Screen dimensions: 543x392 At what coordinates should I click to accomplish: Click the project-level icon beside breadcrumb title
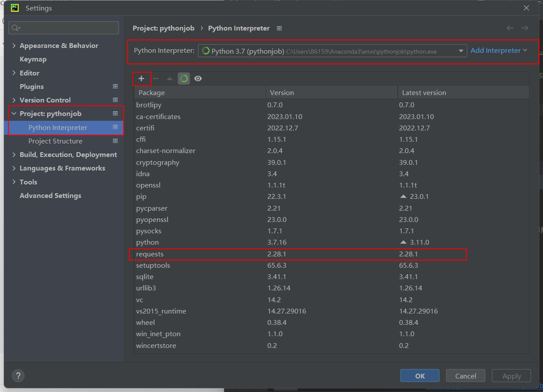(280, 28)
